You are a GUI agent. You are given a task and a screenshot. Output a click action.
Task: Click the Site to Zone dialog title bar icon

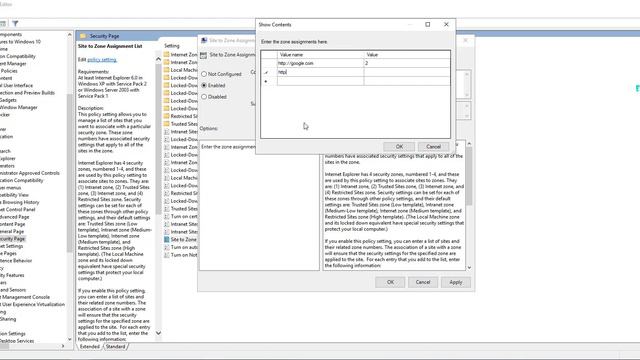pyautogui.click(x=204, y=40)
